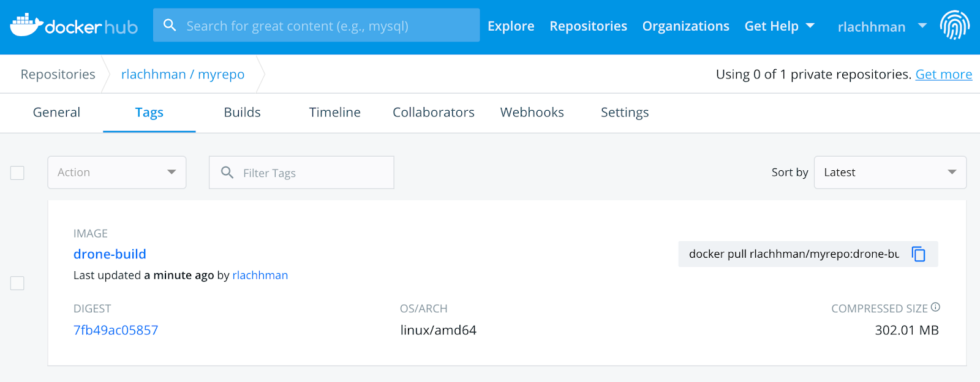The image size is (980, 382).
Task: Switch to the General tab
Action: tap(56, 113)
